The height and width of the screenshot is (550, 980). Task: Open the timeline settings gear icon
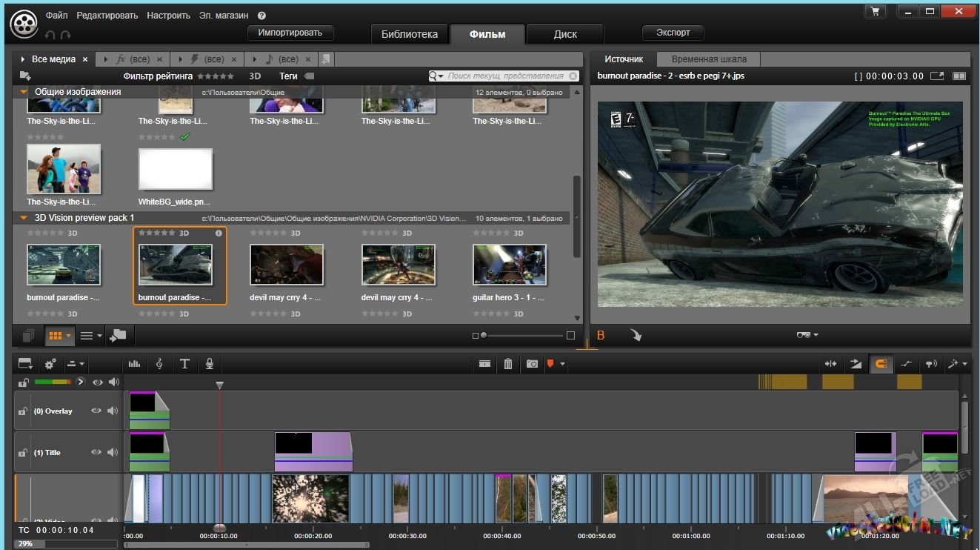[x=50, y=364]
